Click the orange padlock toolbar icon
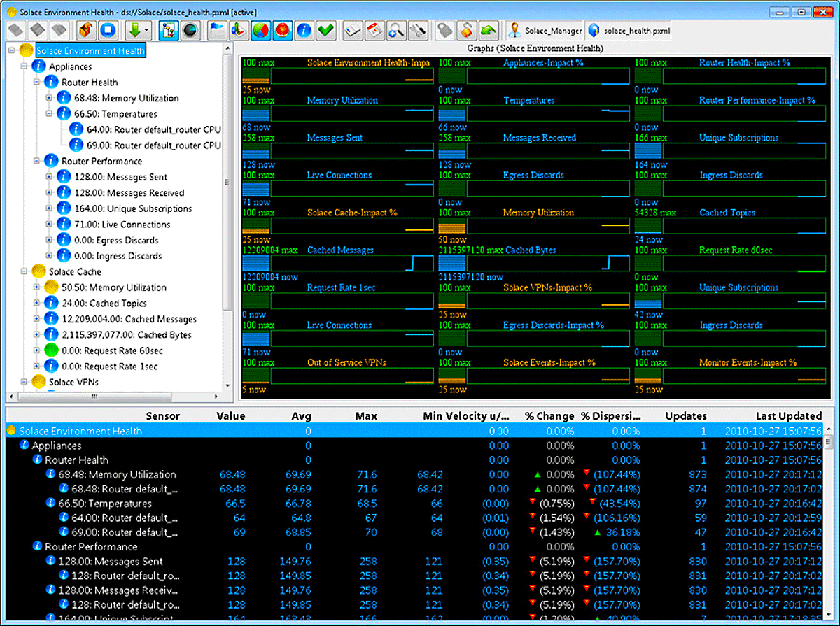The image size is (840, 626). tap(466, 30)
